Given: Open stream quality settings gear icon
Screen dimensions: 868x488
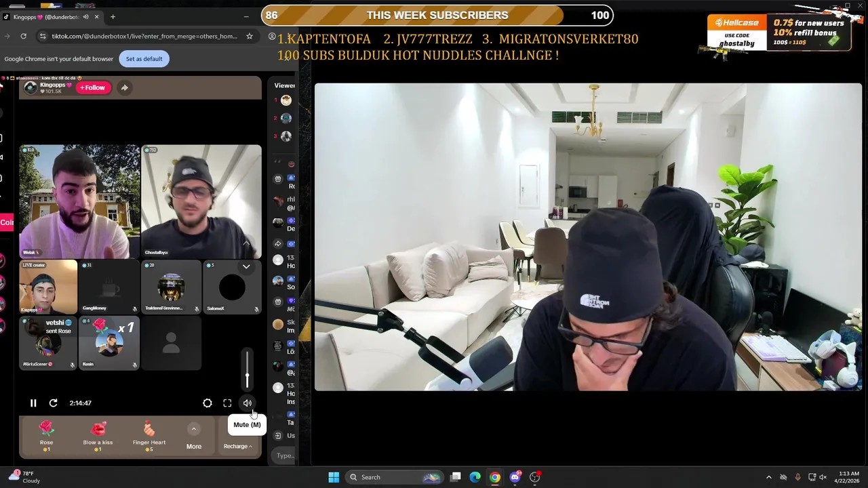Looking at the screenshot, I should click(208, 403).
